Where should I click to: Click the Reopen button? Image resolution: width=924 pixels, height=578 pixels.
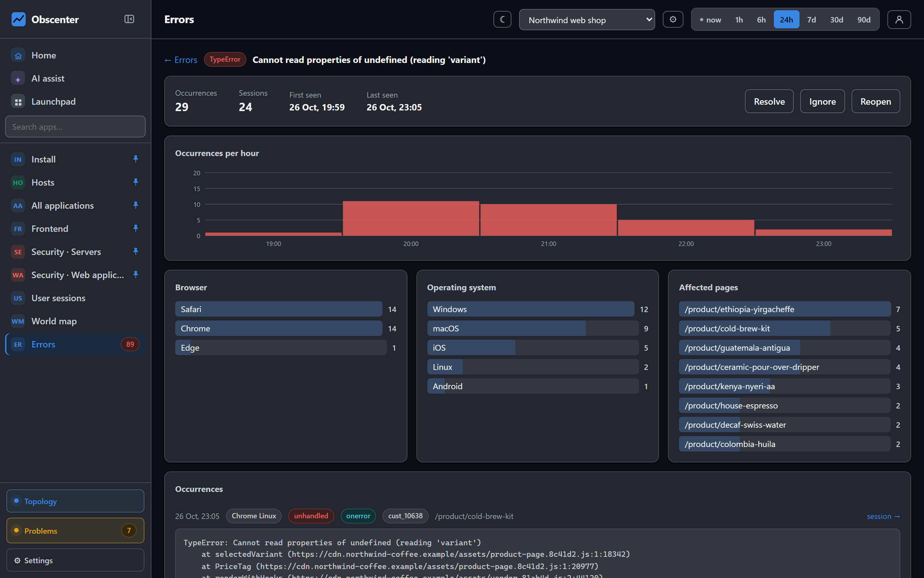click(876, 101)
